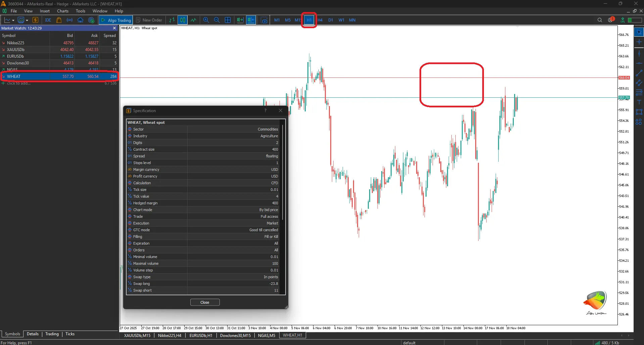Open the shapes objects menu in right toolbar
The width and height of the screenshot is (644, 345).
pyautogui.click(x=639, y=122)
